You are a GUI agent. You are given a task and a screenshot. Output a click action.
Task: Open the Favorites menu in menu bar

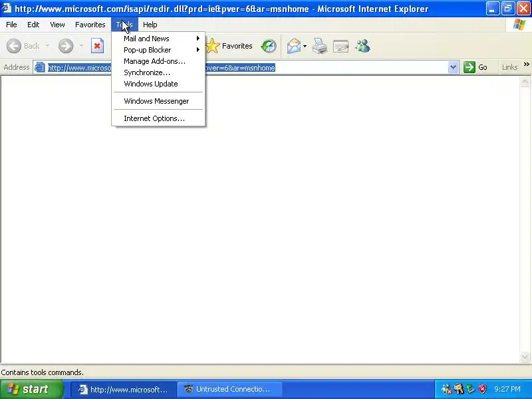[x=90, y=25]
